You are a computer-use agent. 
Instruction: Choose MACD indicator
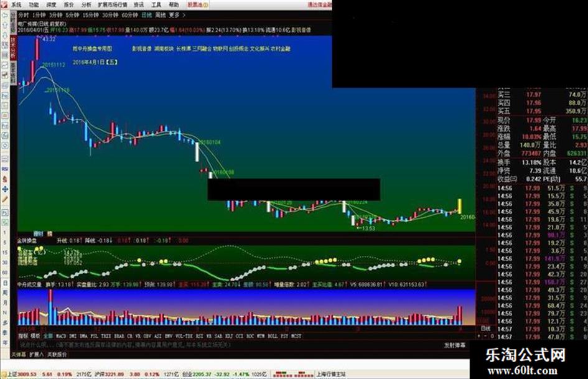click(x=61, y=336)
